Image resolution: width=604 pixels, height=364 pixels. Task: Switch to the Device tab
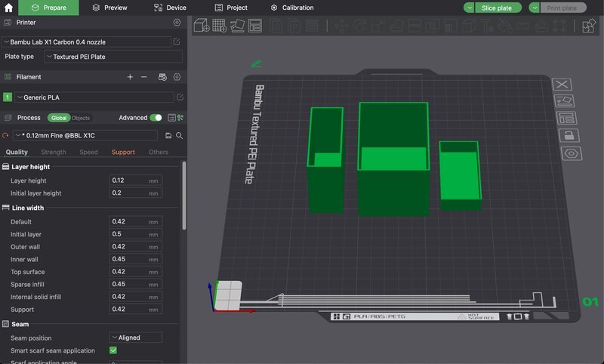(x=170, y=8)
